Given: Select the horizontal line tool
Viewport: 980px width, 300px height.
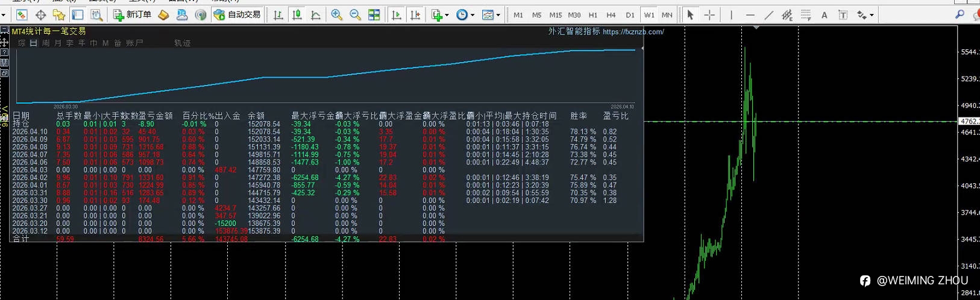Looking at the screenshot, I should [750, 15].
